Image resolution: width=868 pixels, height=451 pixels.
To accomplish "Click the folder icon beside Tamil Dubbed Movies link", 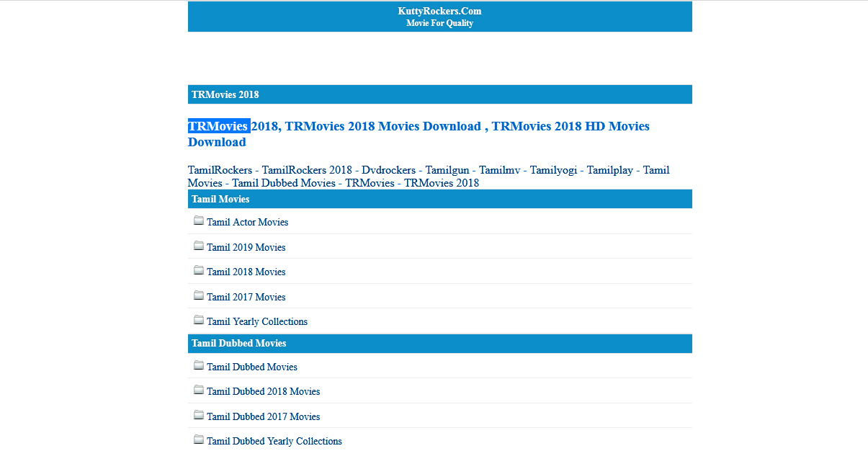I will (x=199, y=365).
